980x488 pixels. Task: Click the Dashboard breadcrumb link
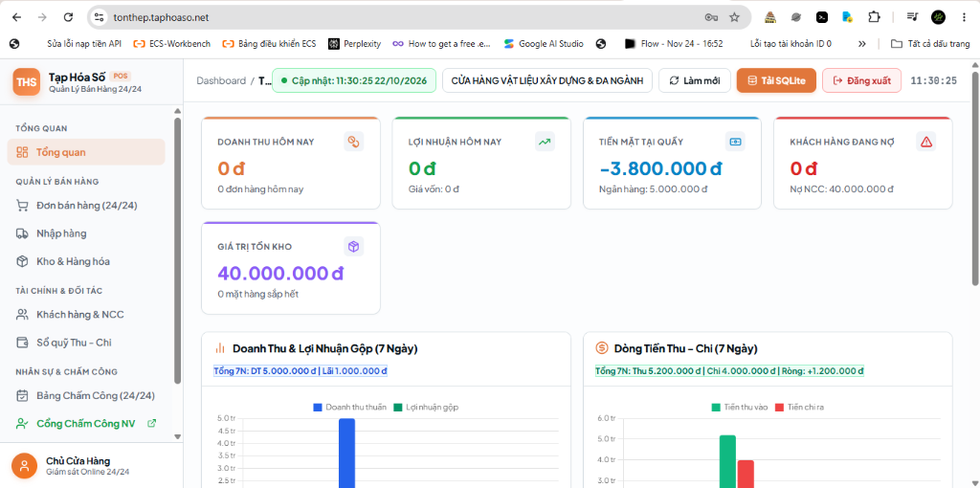[x=221, y=80]
